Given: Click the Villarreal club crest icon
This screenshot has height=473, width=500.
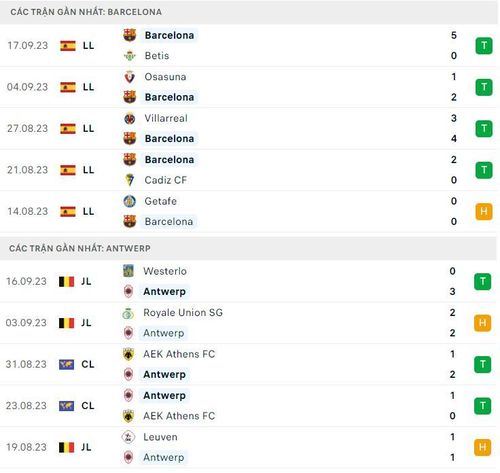Looking at the screenshot, I should point(130,118).
